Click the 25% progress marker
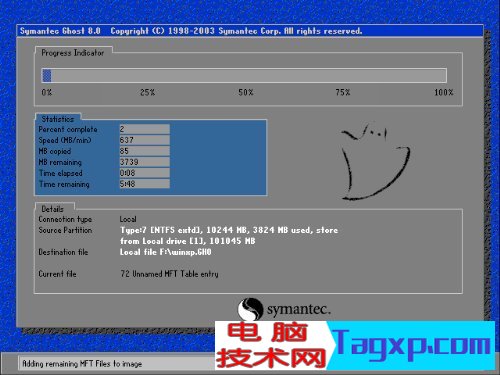The height and width of the screenshot is (375, 500). 147,92
